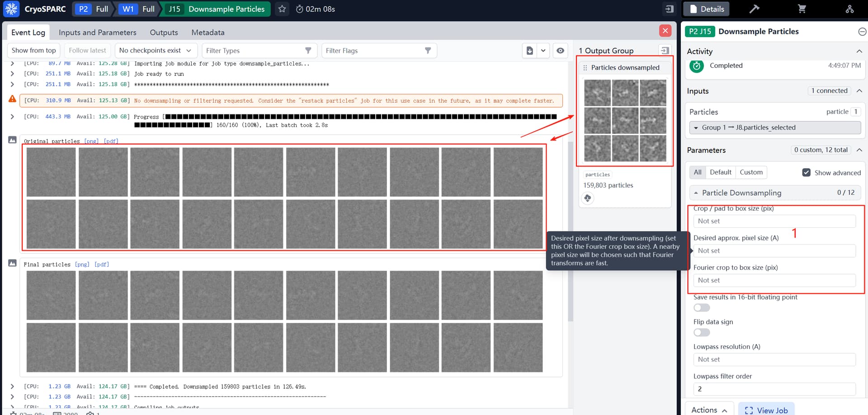Expand the Filter Types dropdown

point(259,51)
